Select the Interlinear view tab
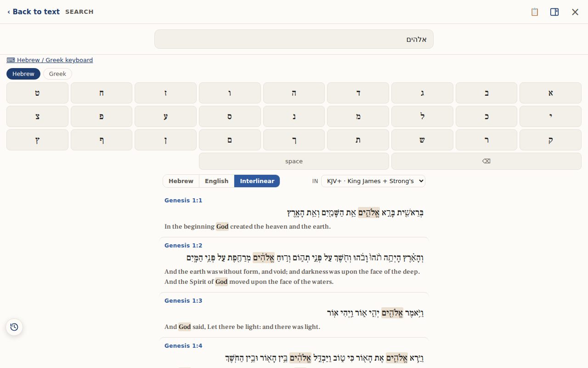This screenshot has height=368, width=588. pyautogui.click(x=257, y=181)
